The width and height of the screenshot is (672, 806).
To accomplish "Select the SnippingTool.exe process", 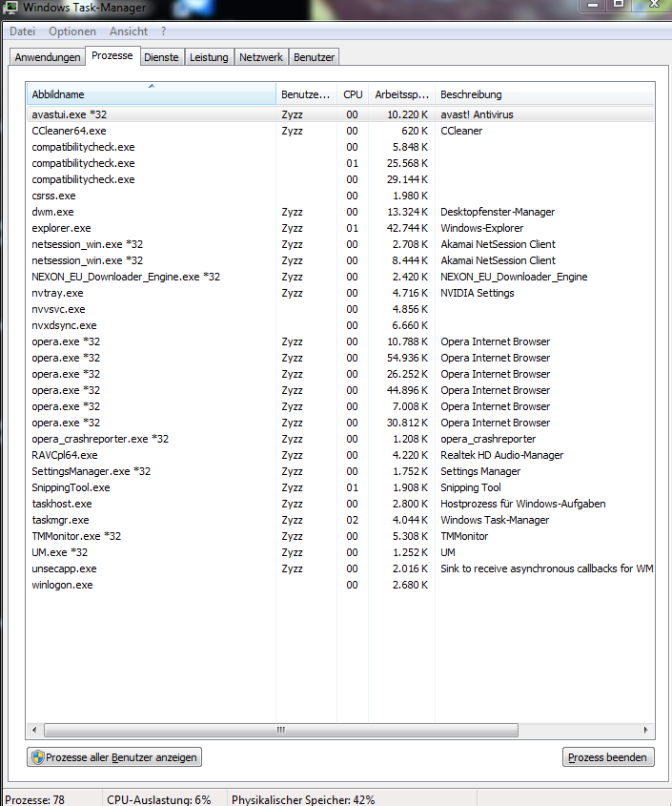I will (x=340, y=487).
